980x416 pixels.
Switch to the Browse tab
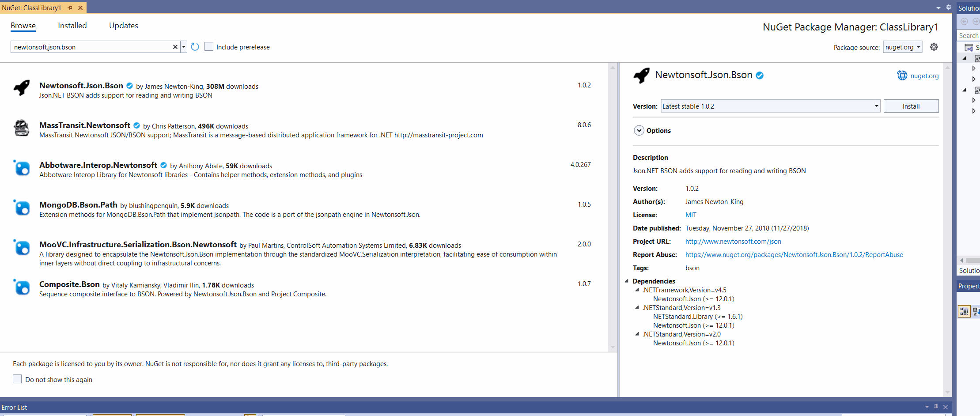[23, 26]
